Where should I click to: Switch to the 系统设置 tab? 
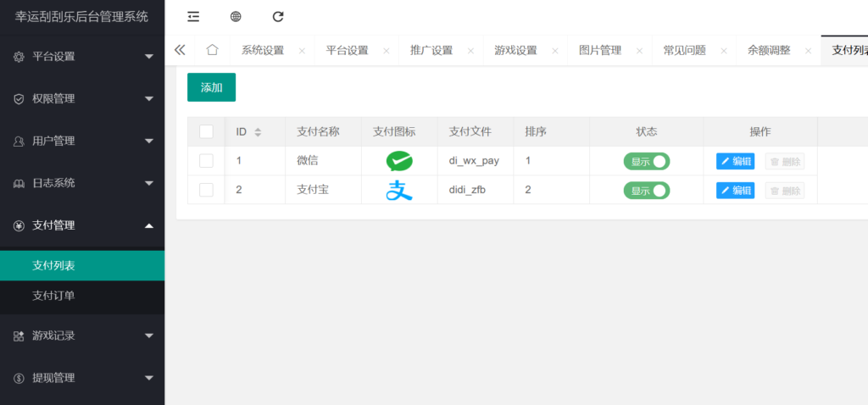pyautogui.click(x=263, y=50)
